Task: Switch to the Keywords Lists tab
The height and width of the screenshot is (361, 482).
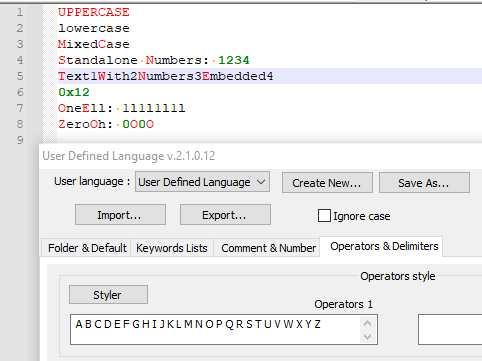Action: [172, 248]
